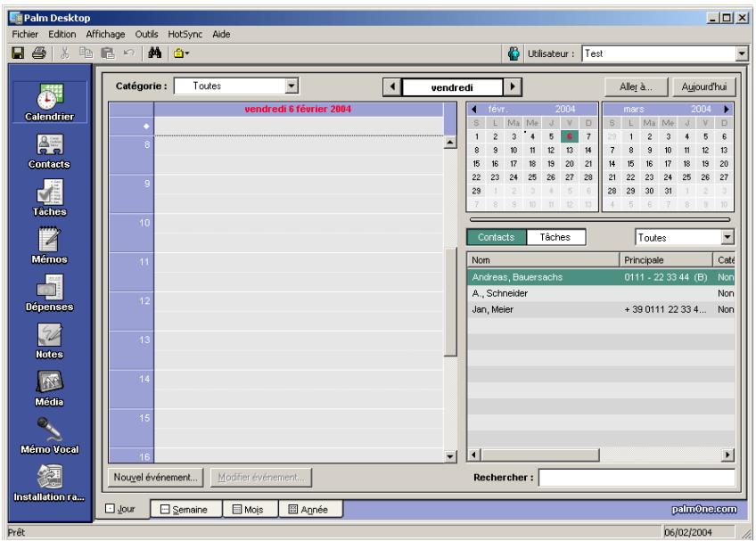Expand the Catégorie Toutes dropdown

[292, 86]
